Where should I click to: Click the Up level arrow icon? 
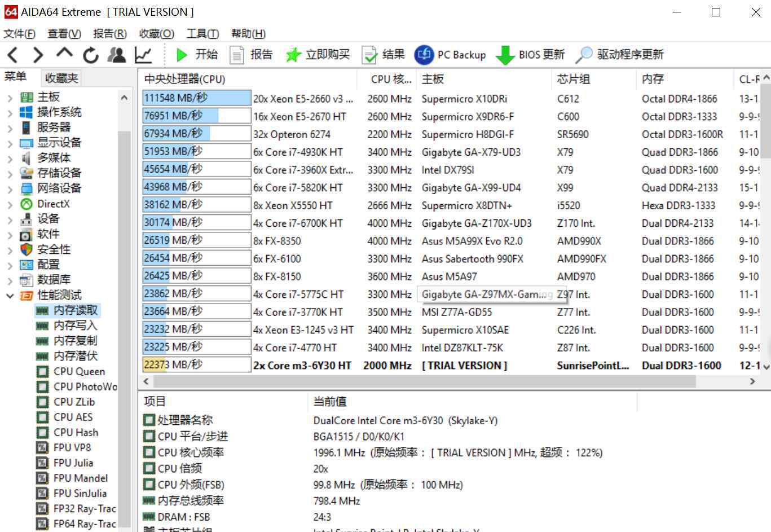[x=64, y=53]
